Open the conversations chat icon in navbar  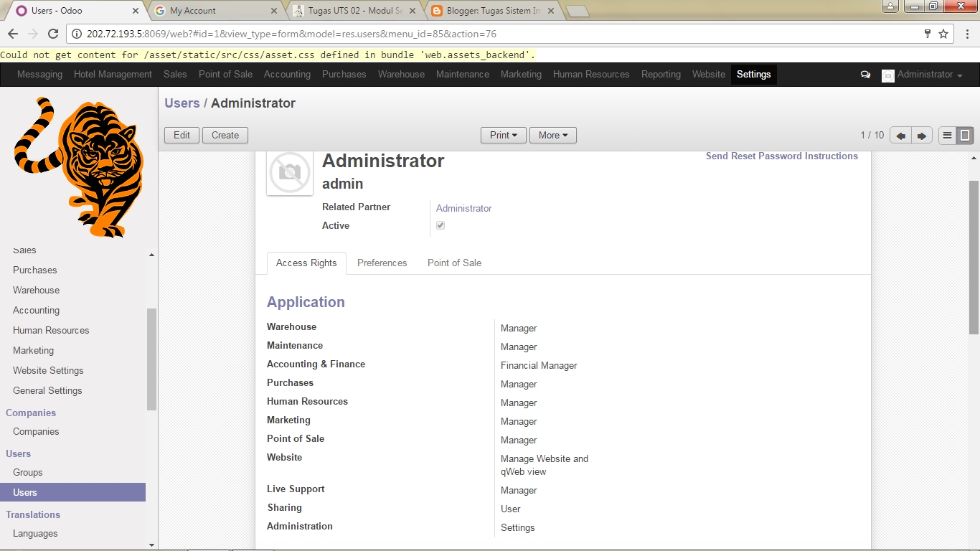click(x=865, y=75)
